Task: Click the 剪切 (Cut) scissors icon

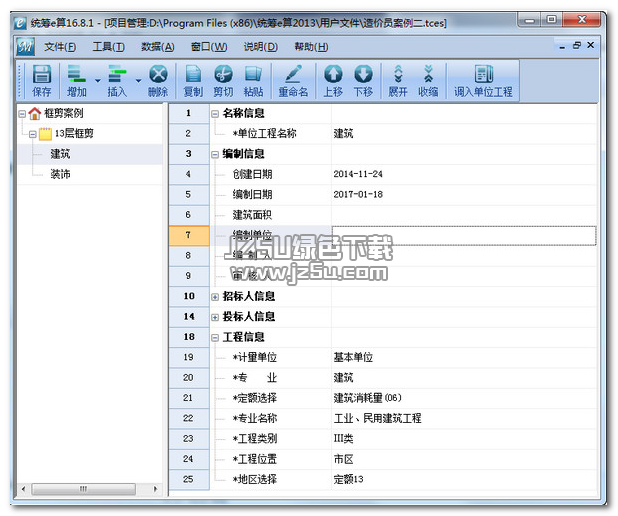Action: click(x=223, y=80)
